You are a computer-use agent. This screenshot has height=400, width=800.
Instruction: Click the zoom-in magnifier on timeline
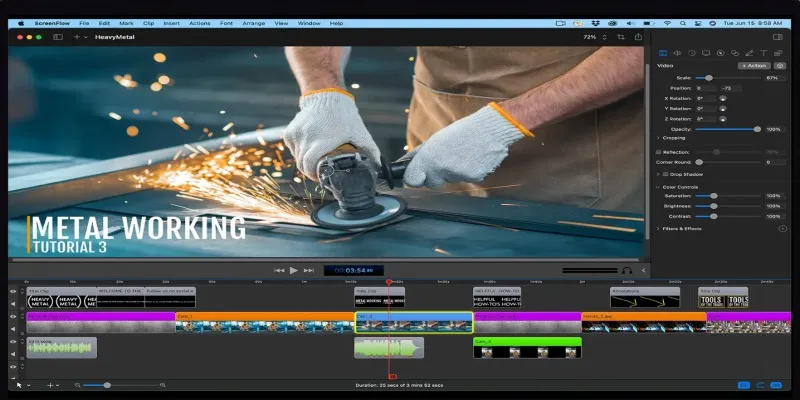[x=163, y=385]
